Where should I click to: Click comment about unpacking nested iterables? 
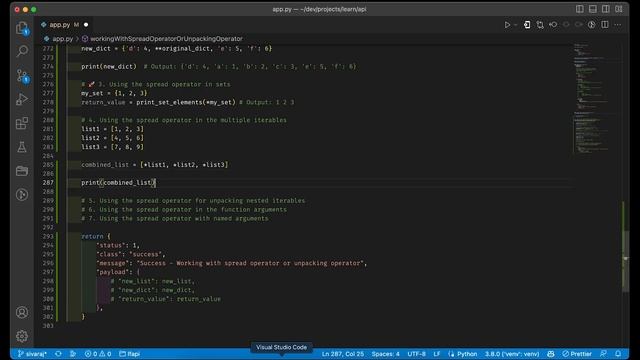(x=193, y=200)
